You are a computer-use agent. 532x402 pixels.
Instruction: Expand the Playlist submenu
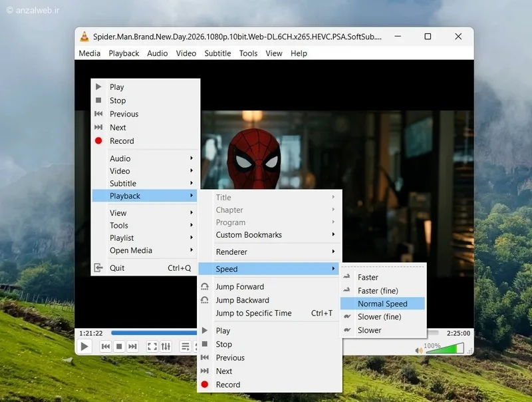click(145, 238)
